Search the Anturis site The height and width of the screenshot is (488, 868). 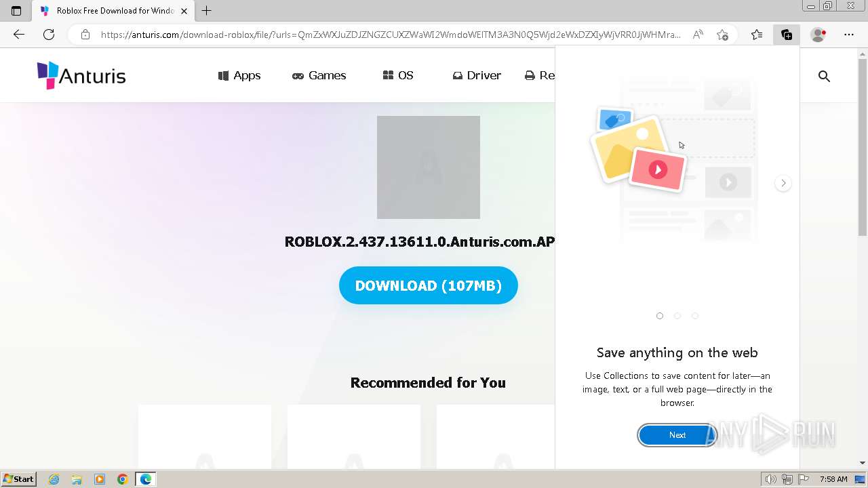coord(824,76)
